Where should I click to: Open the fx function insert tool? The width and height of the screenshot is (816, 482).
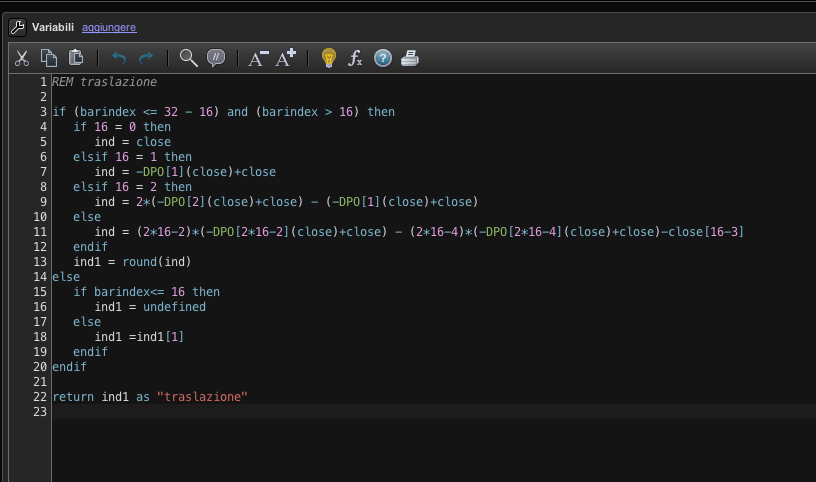pyautogui.click(x=355, y=58)
